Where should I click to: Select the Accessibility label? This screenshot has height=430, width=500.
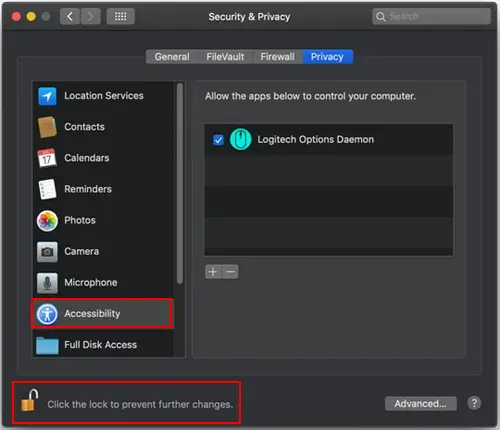[92, 313]
